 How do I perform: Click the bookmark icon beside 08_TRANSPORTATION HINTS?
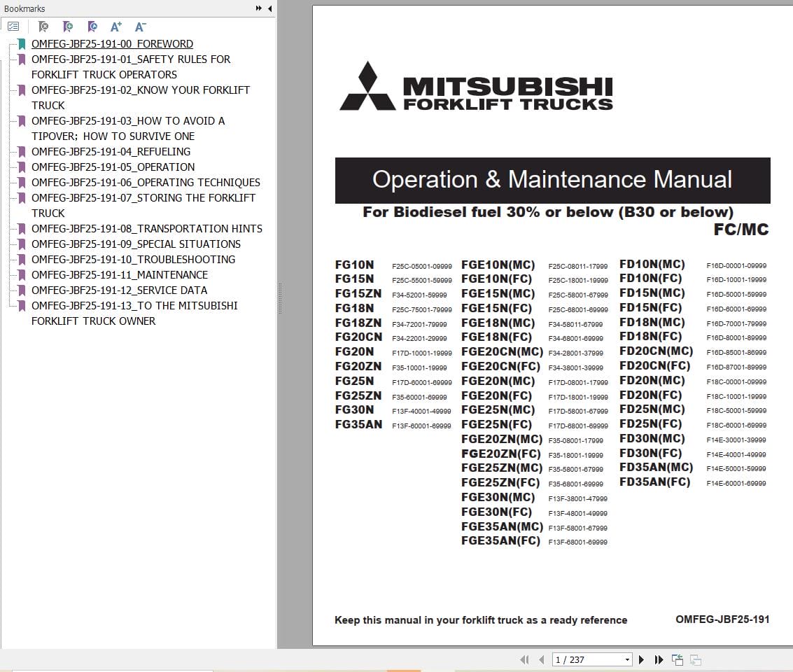pos(22,229)
